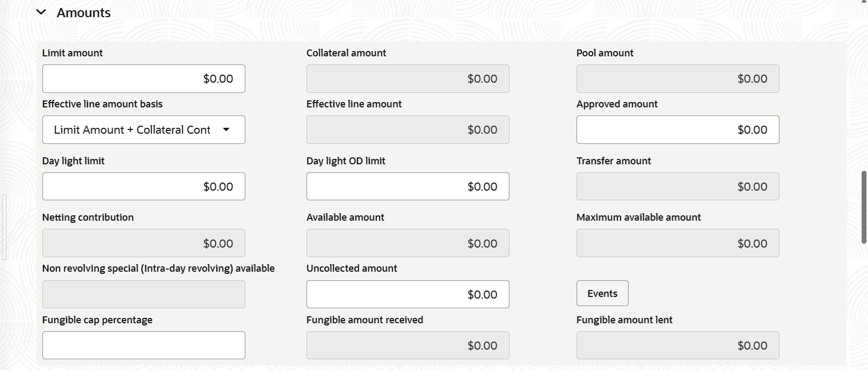Click the Limit amount input field
Viewport: 868px width, 370px height.
click(x=143, y=79)
